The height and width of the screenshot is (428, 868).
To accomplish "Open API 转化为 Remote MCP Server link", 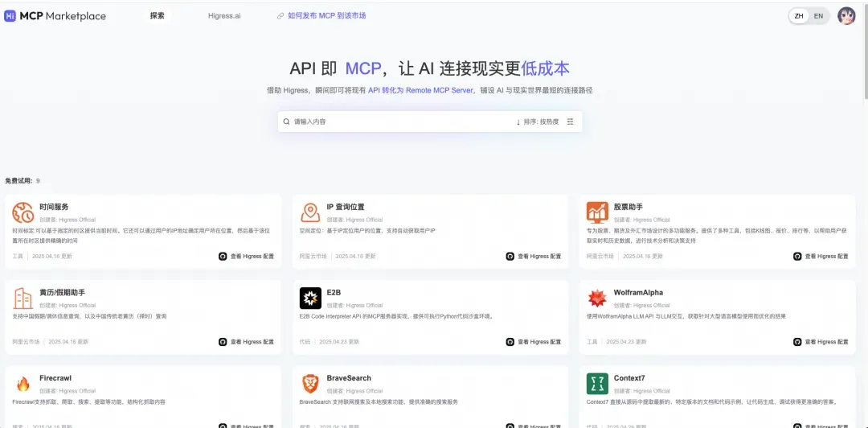I will [x=420, y=90].
